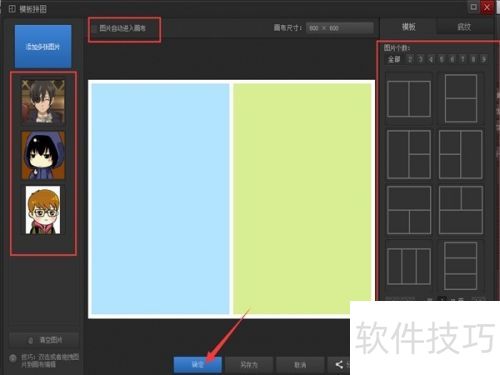Viewport: 500px width, 375px height.
Task: Filter templates to 2 pictures
Action: (410, 59)
